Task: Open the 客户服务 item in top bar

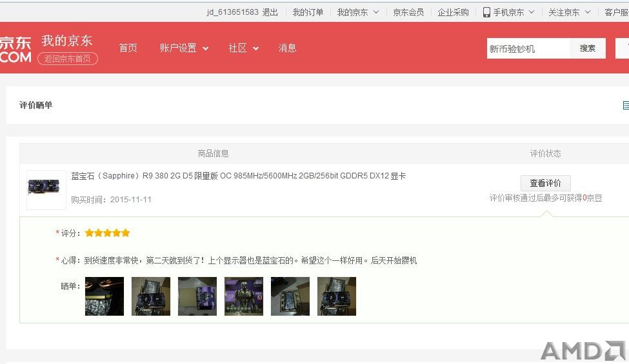Action: [617, 12]
